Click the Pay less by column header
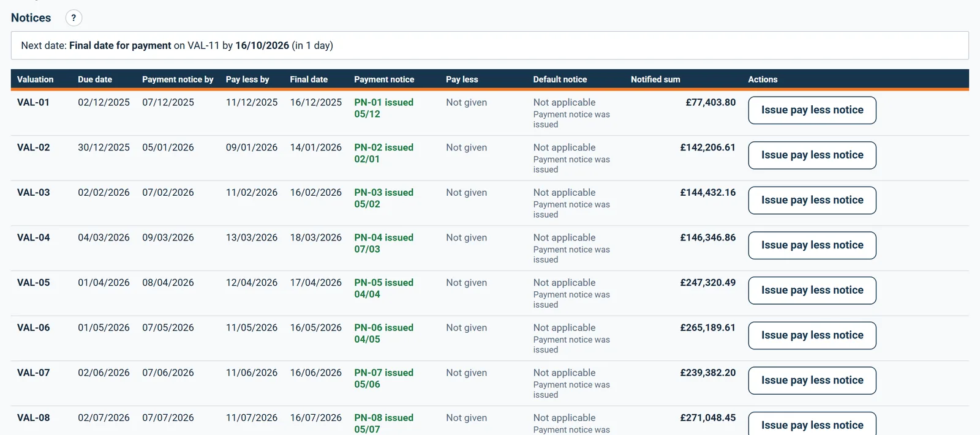Image resolution: width=980 pixels, height=435 pixels. (x=247, y=80)
